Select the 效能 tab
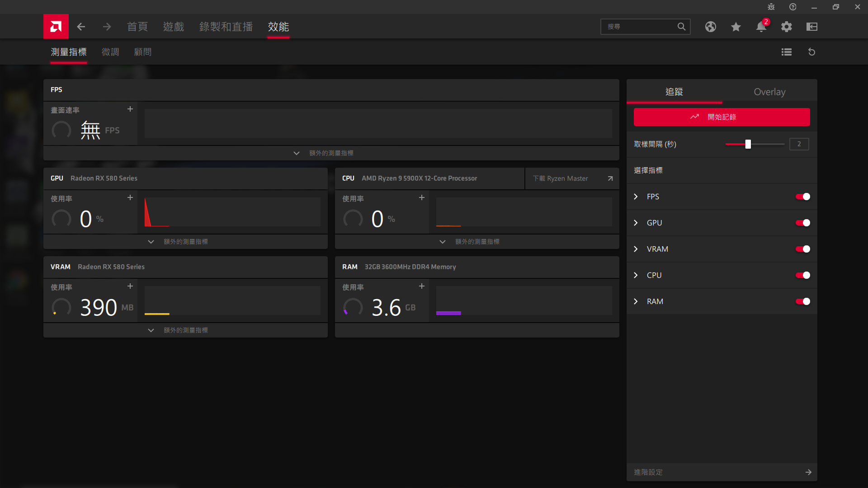 (x=278, y=27)
